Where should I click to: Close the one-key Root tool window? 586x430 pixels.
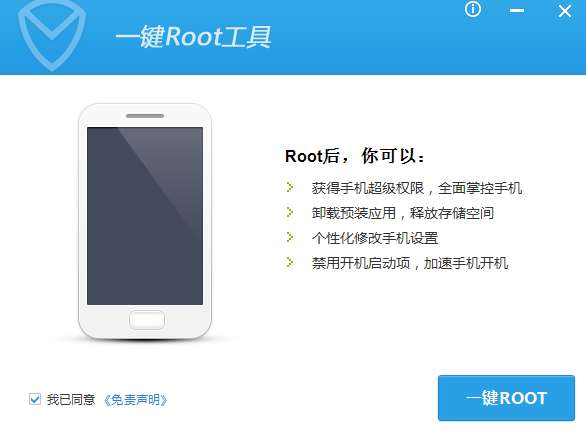pos(565,11)
